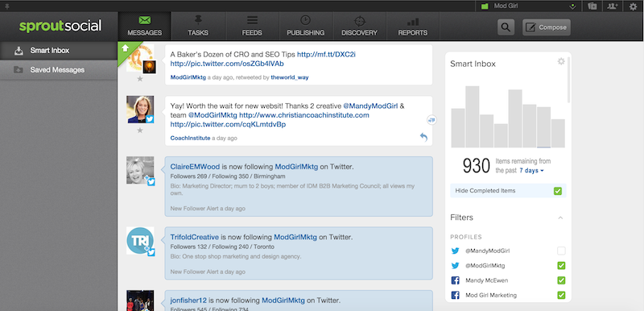The height and width of the screenshot is (311, 644).
Task: Click the Twitter icon beside @MandyModGirl
Action: [455, 251]
